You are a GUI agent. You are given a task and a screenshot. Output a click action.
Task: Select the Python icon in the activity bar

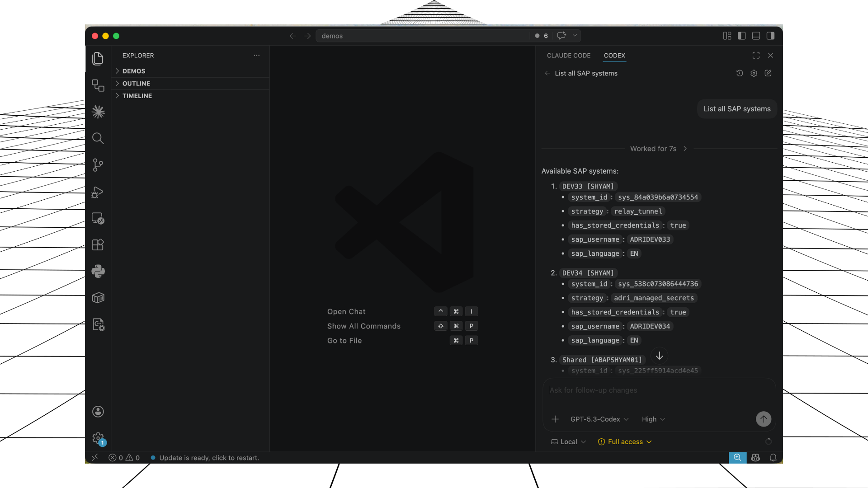click(98, 271)
